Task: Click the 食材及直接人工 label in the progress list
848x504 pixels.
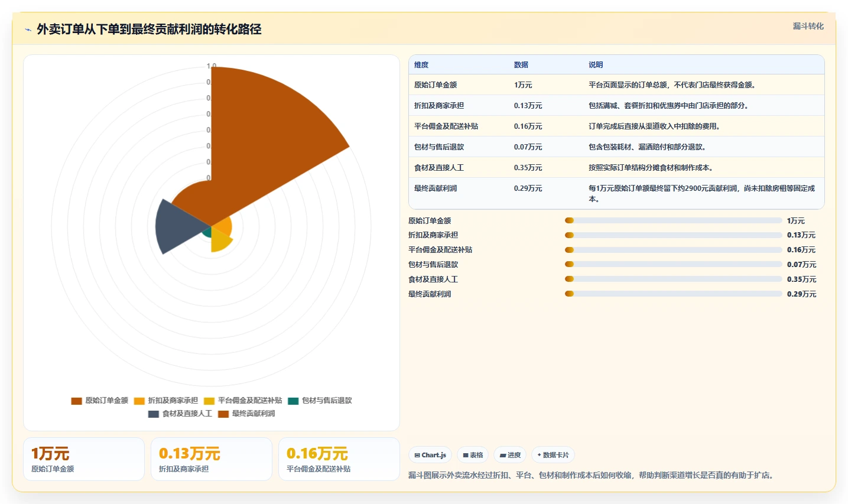Action: coord(433,279)
